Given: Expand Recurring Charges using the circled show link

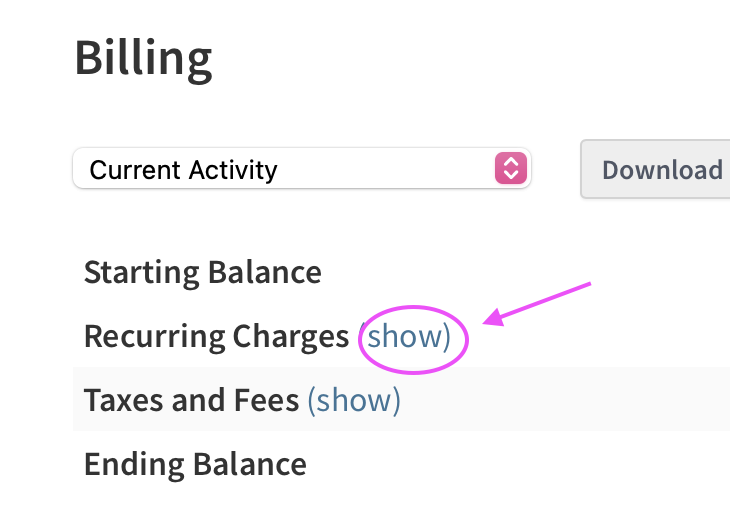Looking at the screenshot, I should tap(405, 336).
